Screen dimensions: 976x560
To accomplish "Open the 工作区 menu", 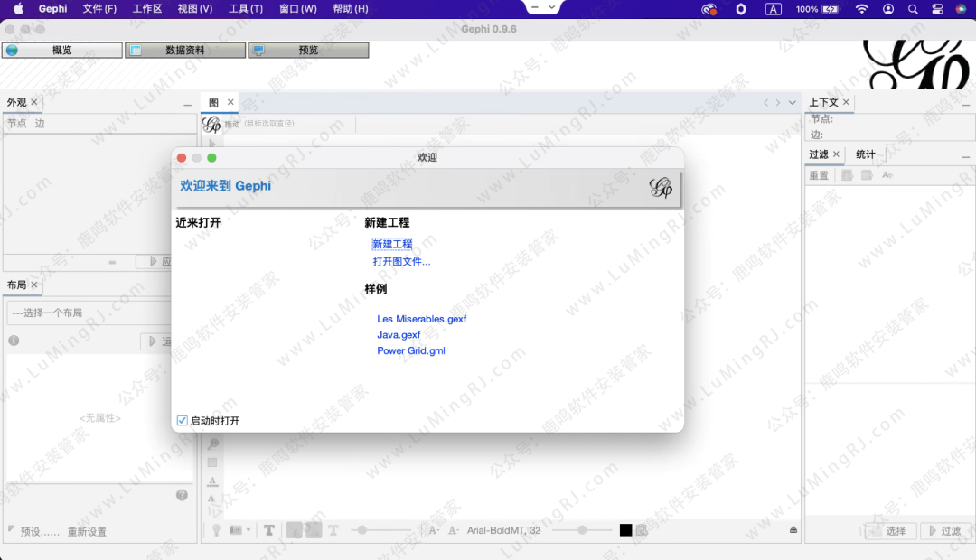I will 147,9.
